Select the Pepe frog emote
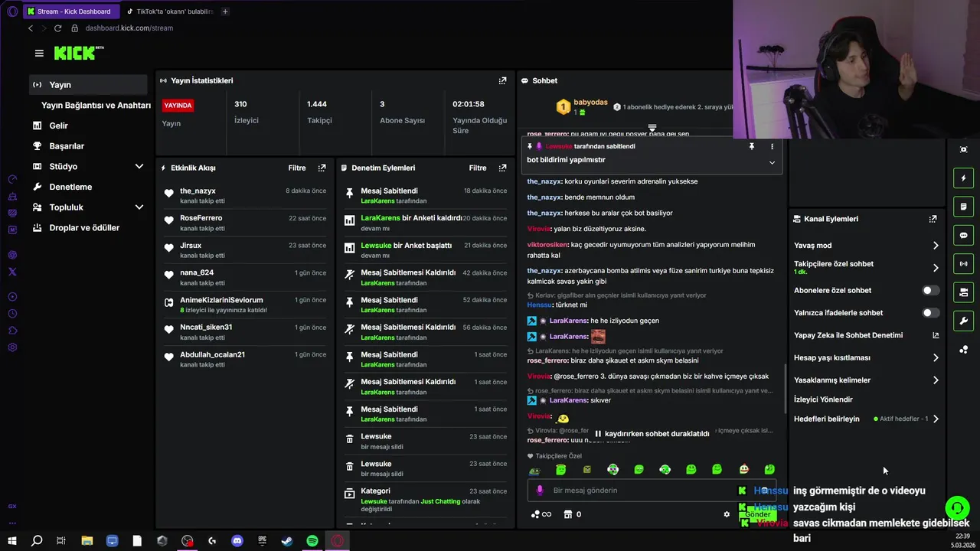This screenshot has width=980, height=551. point(534,470)
